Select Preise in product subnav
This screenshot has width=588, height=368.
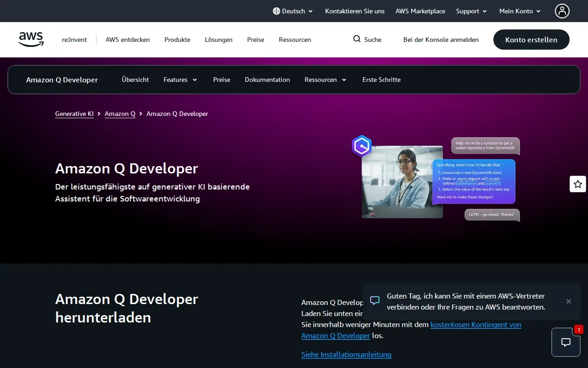tap(221, 80)
